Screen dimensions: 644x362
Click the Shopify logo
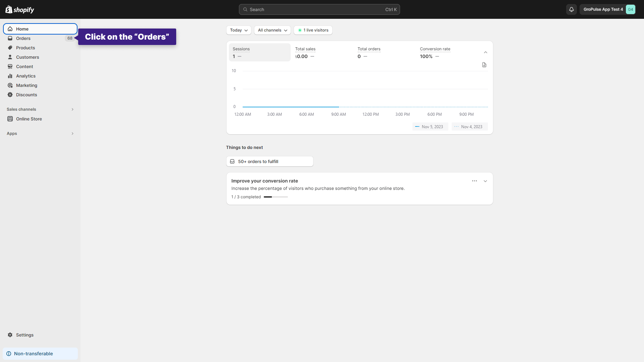pos(20,9)
